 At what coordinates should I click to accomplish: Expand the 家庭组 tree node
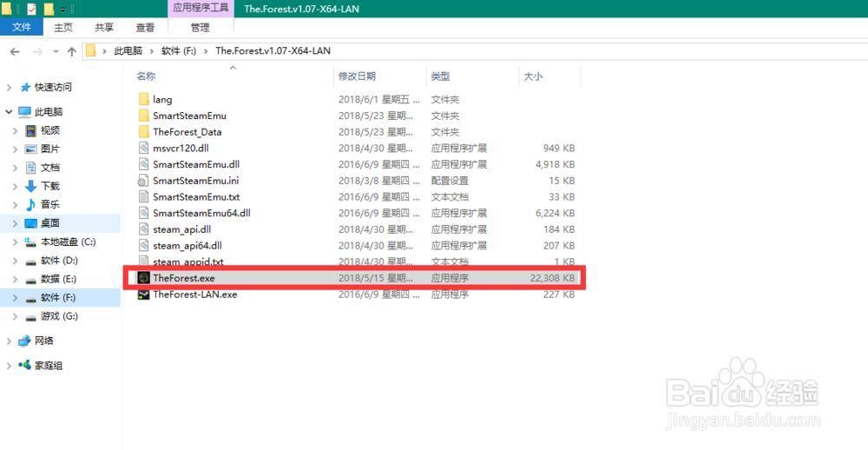(9, 365)
